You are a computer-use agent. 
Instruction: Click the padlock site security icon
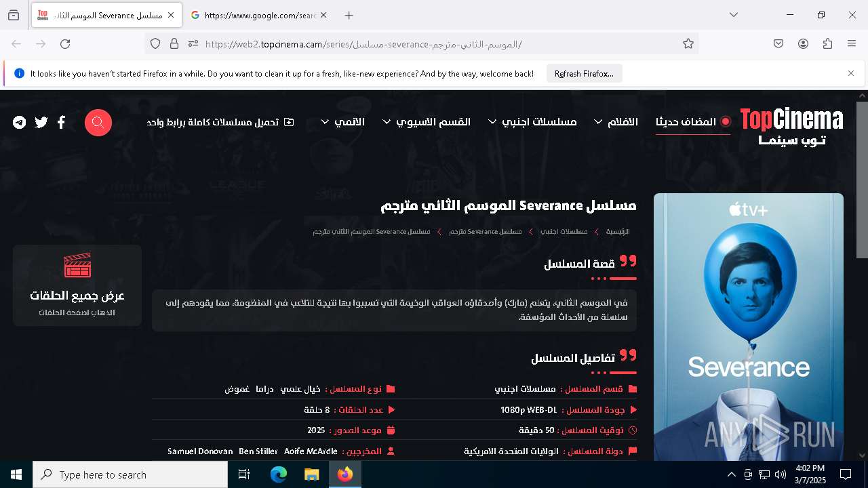(174, 44)
